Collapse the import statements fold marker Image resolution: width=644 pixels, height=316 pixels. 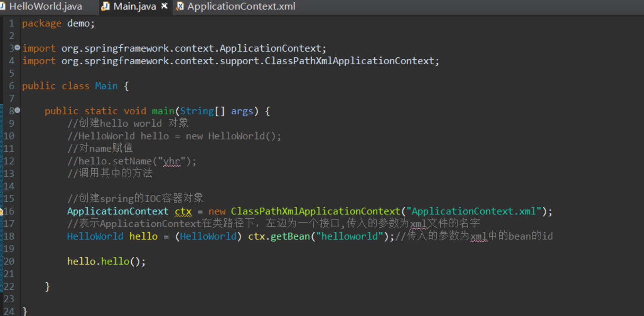(17, 48)
